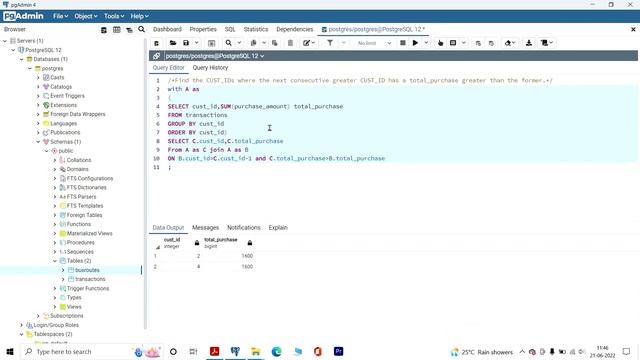This screenshot has width=640, height=360.
Task: Open the Query History tab
Action: coord(210,68)
